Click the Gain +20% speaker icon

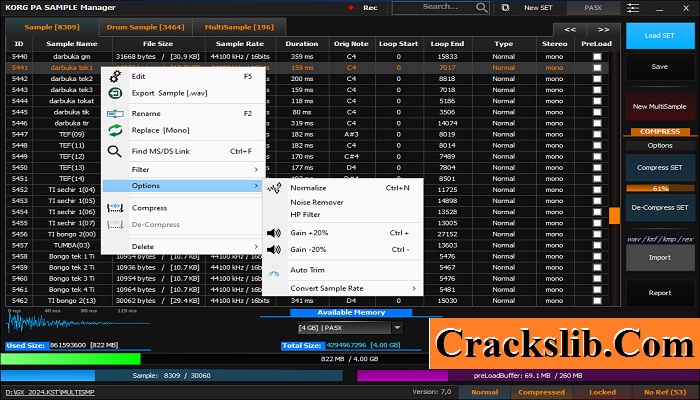(x=274, y=233)
